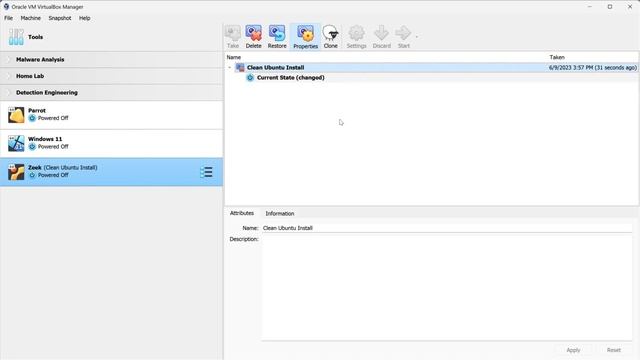The width and height of the screenshot is (640, 360).
Task: Click Parrot's Powered Off status icon
Action: (32, 118)
